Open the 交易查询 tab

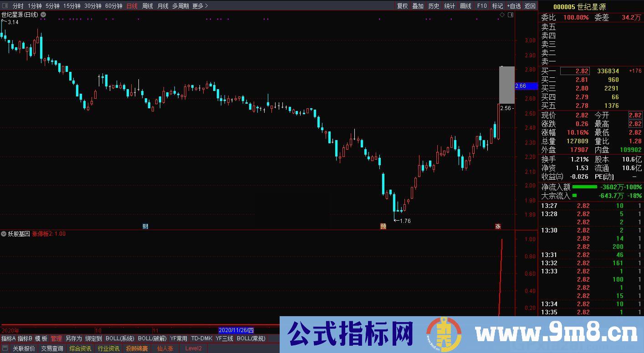52,348
